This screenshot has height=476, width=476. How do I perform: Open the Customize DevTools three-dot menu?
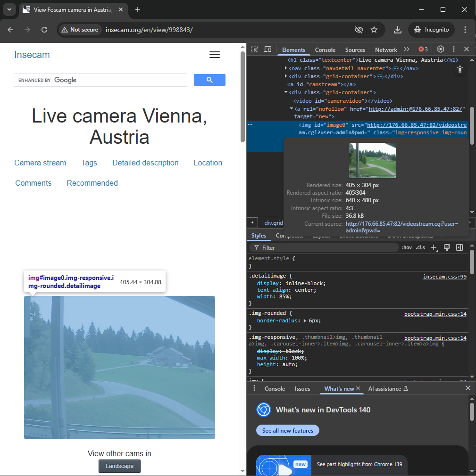point(453,49)
